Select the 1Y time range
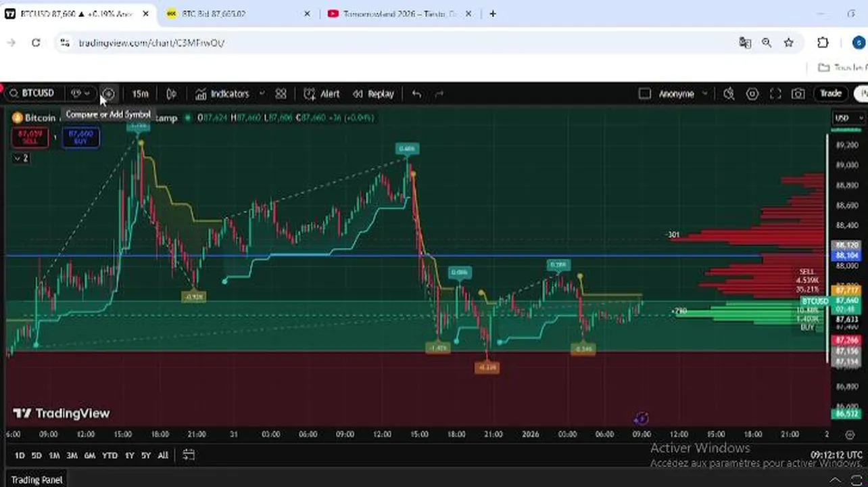 (x=129, y=455)
